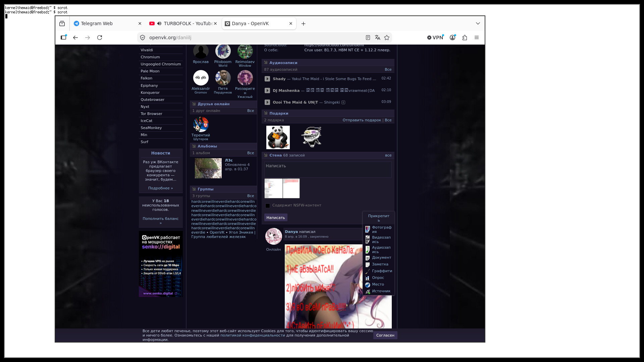
Task: Show all audio via Аудиозаписи Все link
Action: point(388,69)
